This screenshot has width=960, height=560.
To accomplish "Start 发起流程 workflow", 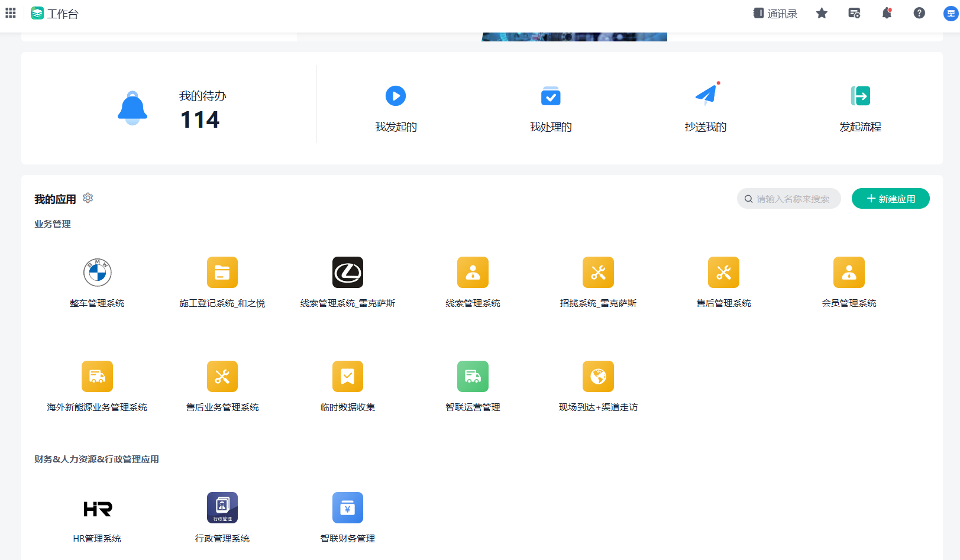I will pos(860,96).
